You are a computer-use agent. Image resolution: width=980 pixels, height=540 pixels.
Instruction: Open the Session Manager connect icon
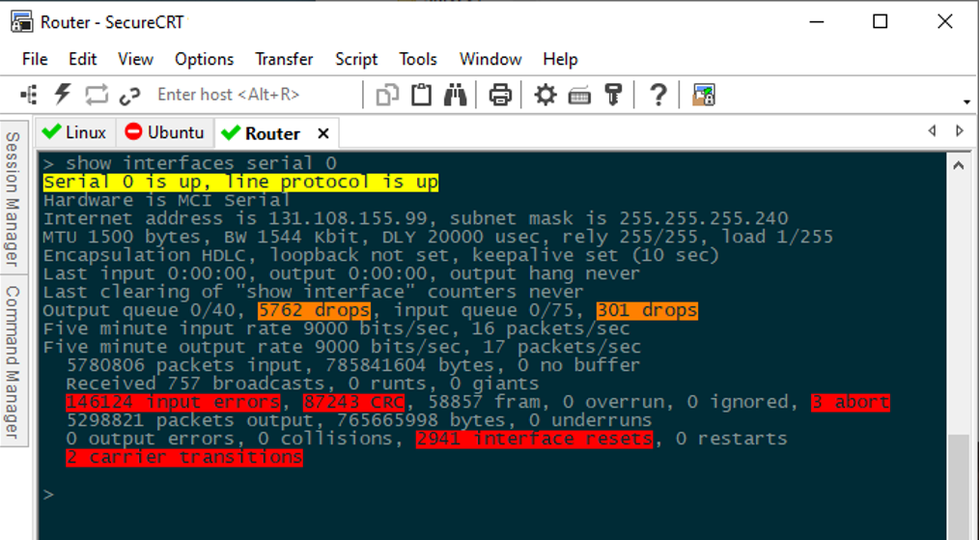30,94
